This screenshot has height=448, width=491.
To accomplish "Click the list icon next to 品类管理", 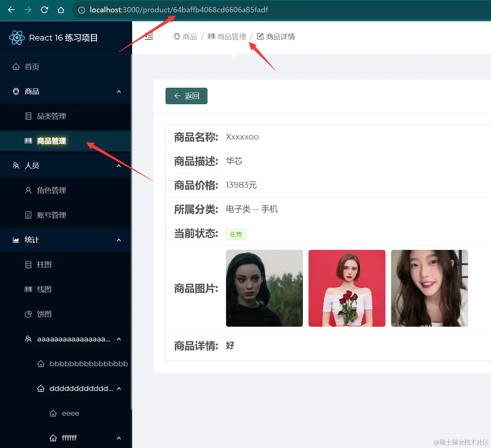I will [28, 116].
